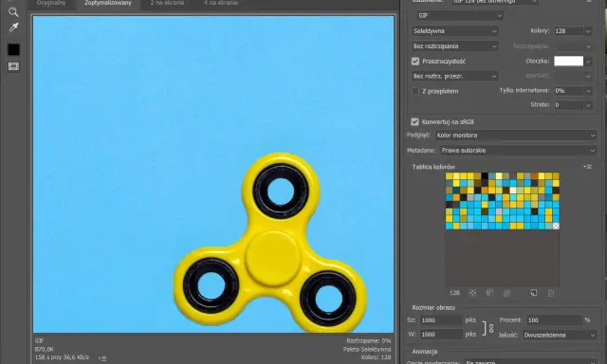Open the Metadane Prawa autorskie dropdown
607x364 pixels.
click(x=518, y=151)
